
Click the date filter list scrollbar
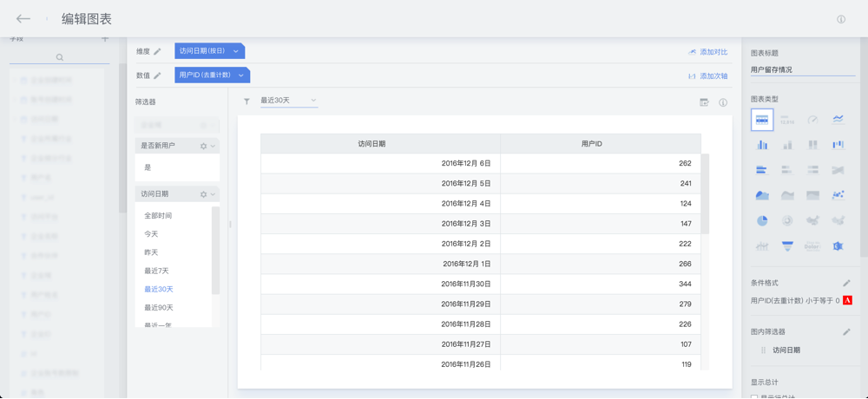pos(215,250)
